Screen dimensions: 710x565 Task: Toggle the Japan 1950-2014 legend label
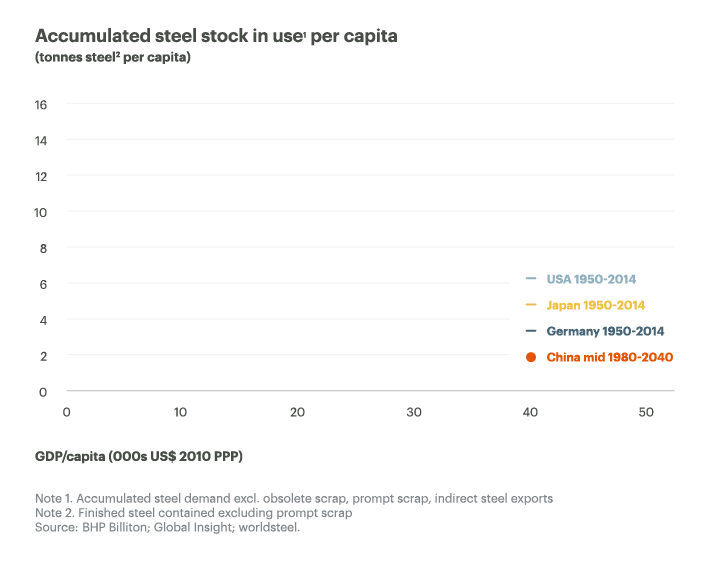[596, 305]
